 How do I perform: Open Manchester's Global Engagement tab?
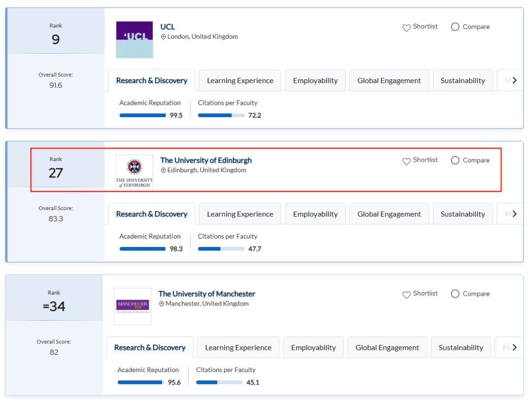[x=387, y=347]
